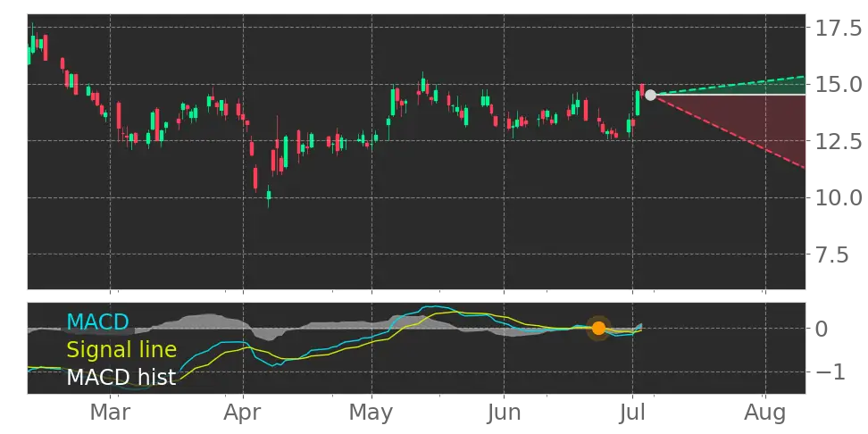Click the 17.5 price axis label
This screenshot has width=868, height=434.
[839, 28]
